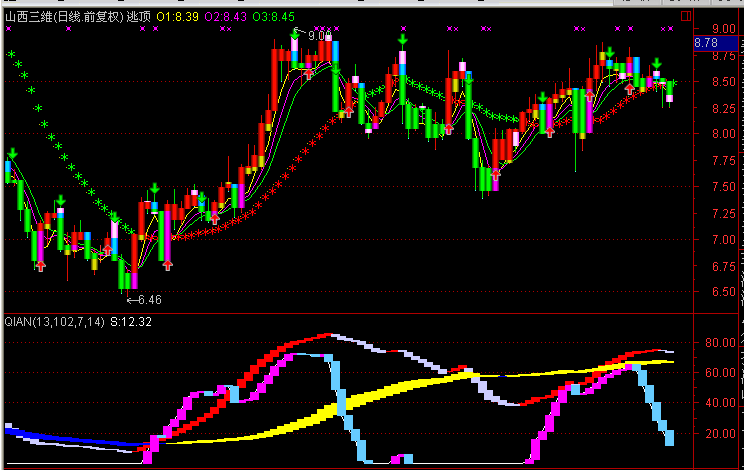Click the 山西三维 stock title label
The width and height of the screenshot is (744, 470).
[29, 16]
